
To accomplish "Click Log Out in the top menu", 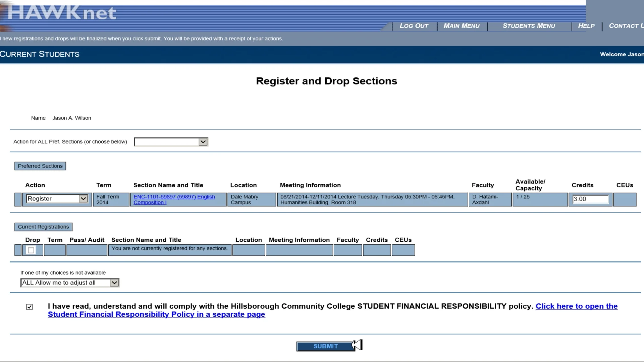I will tap(414, 26).
